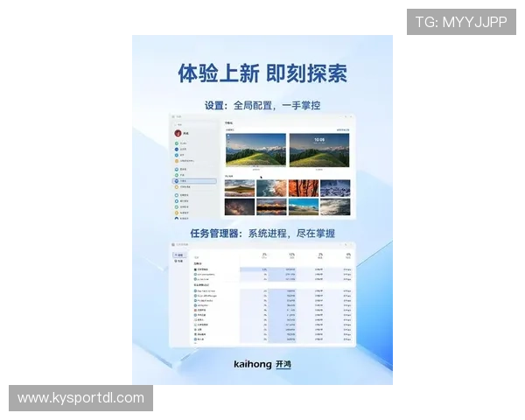The width and height of the screenshot is (525, 420).
Task: Choose the grey cloudy sky wallpaper
Action: click(x=335, y=206)
